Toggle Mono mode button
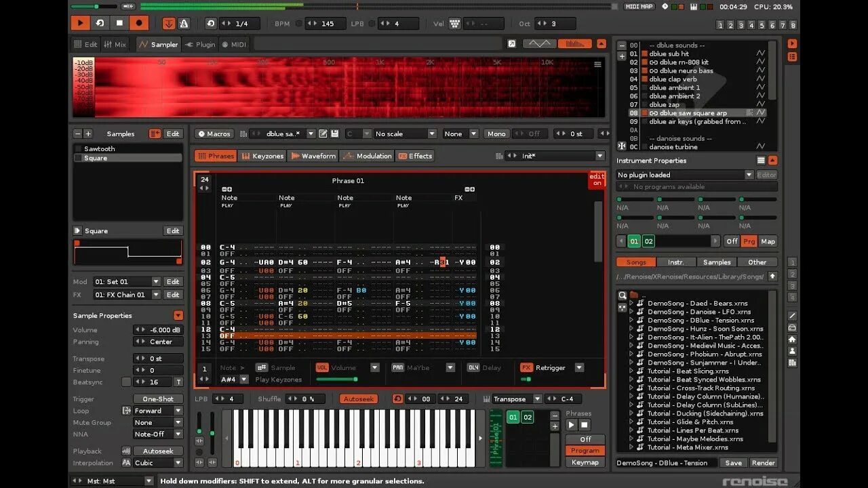868x488 pixels. coord(496,134)
